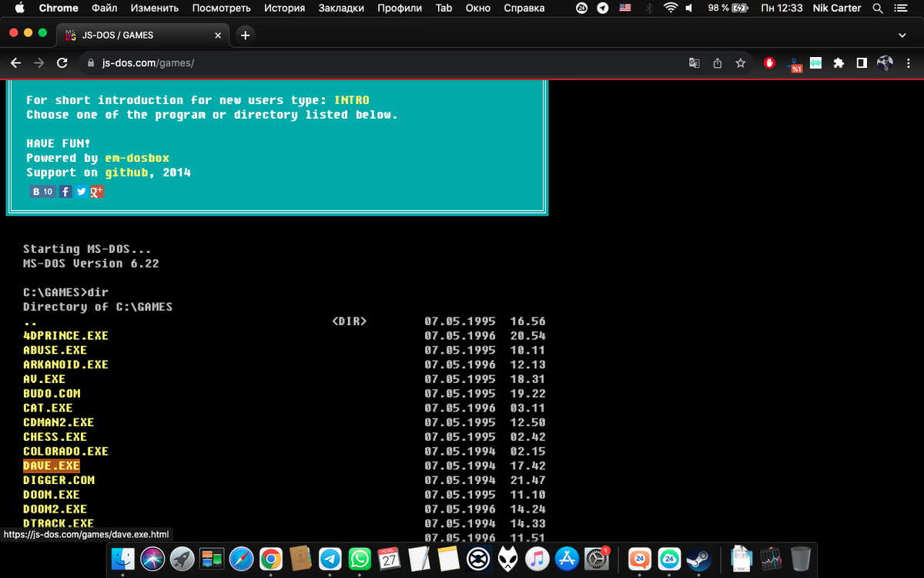Click the Twitter share icon
Image resolution: width=924 pixels, height=578 pixels.
[x=82, y=191]
